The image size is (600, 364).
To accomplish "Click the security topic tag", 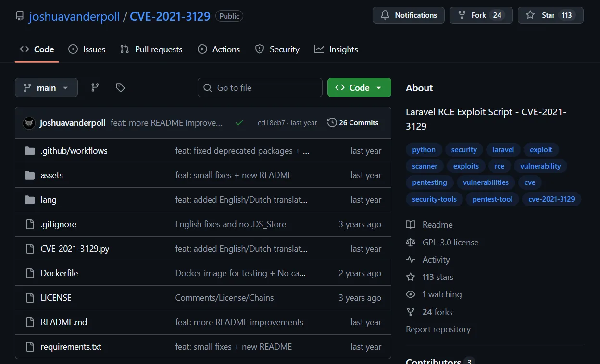I will pos(464,150).
